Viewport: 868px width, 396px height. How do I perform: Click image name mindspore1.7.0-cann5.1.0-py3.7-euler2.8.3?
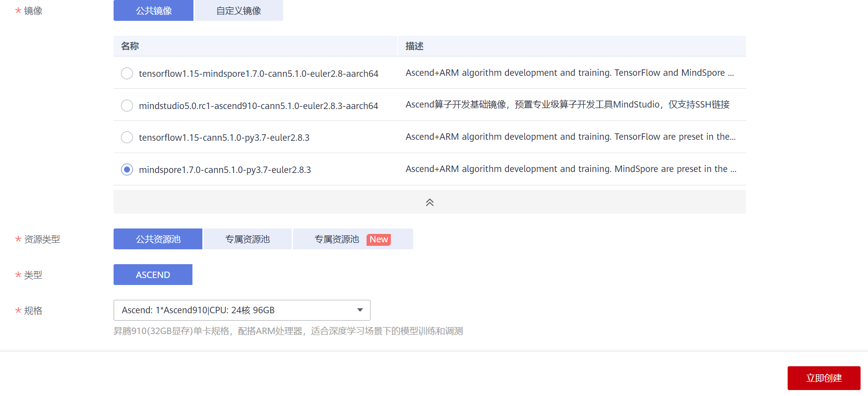point(225,170)
